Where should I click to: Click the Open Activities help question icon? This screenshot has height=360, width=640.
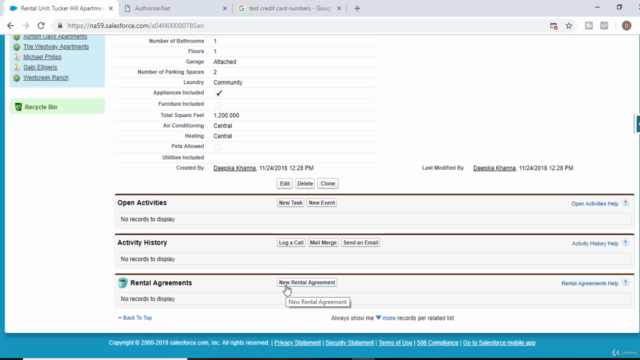click(625, 203)
